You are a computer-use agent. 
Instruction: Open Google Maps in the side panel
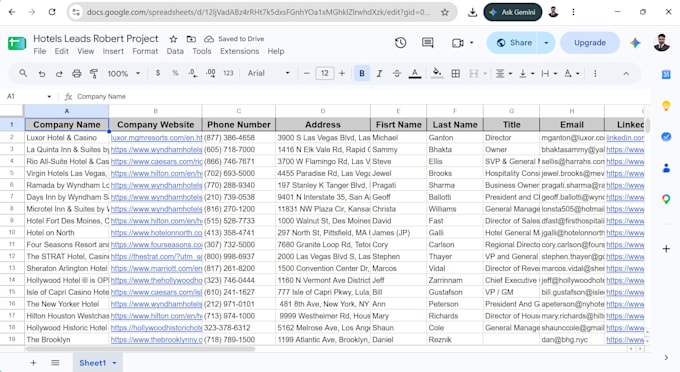(x=666, y=199)
